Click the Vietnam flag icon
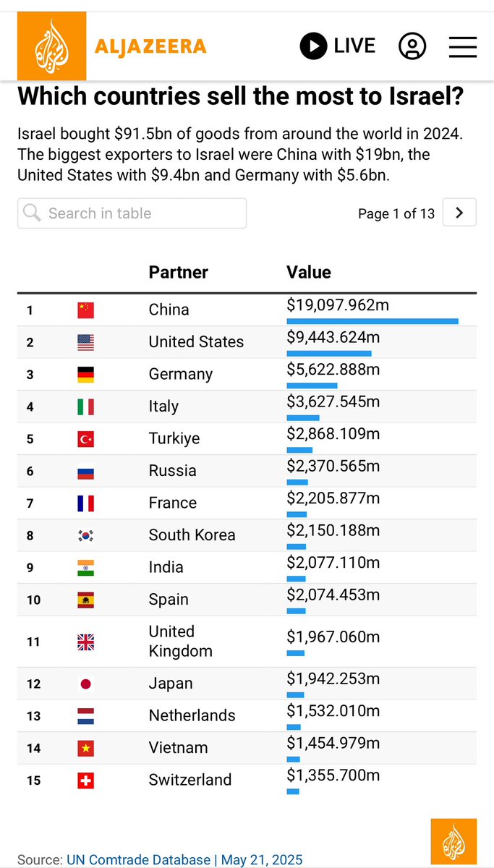 (85, 748)
